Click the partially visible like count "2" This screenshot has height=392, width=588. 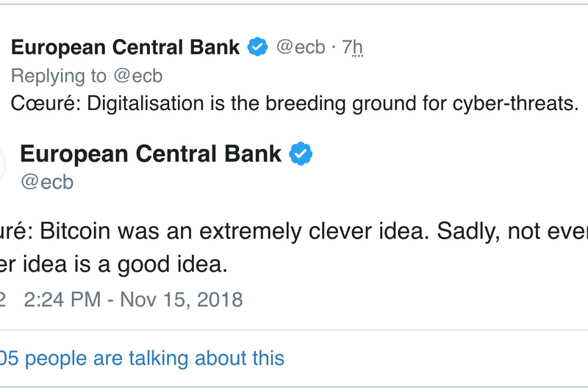[x=2, y=300]
